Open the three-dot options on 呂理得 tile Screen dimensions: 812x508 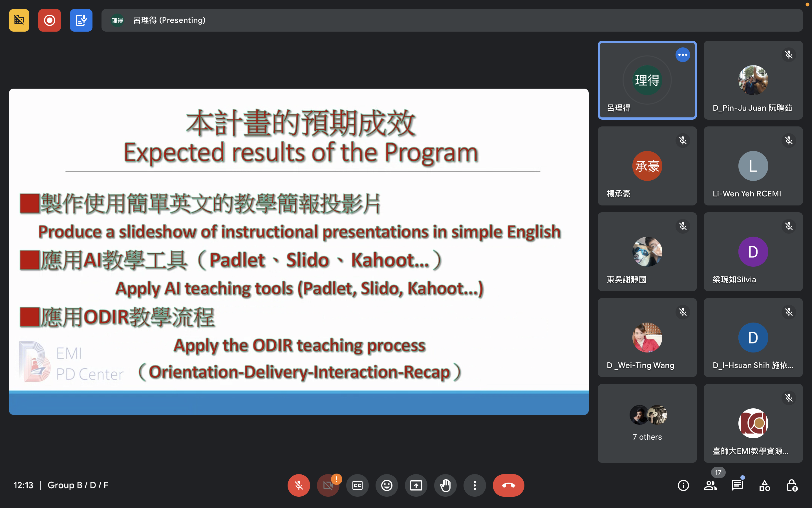pyautogui.click(x=683, y=55)
